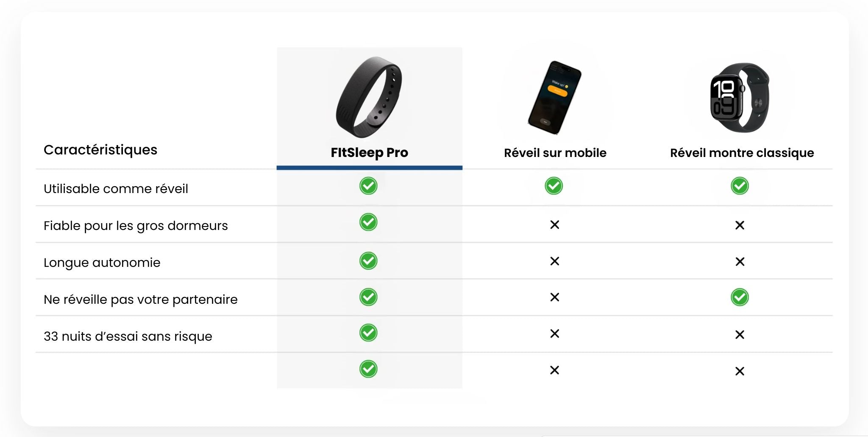The width and height of the screenshot is (868, 437).
Task: Click mobile X mark for Ne réveille pas partenaire
Action: 554,297
